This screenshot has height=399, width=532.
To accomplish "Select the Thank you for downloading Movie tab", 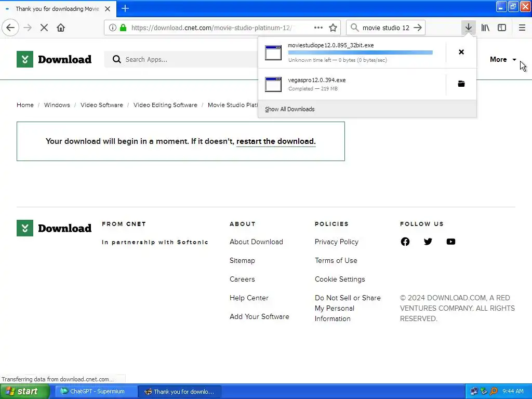I will point(57,9).
